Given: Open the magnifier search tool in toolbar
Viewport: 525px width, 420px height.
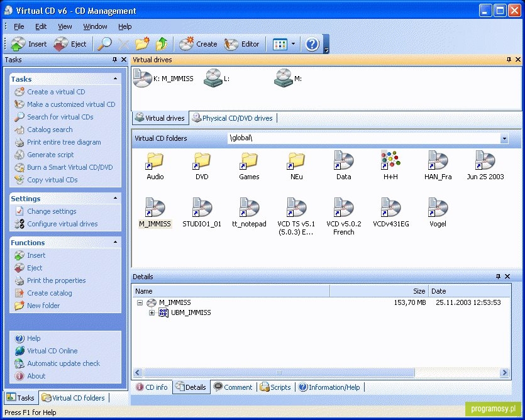Looking at the screenshot, I should click(x=104, y=44).
